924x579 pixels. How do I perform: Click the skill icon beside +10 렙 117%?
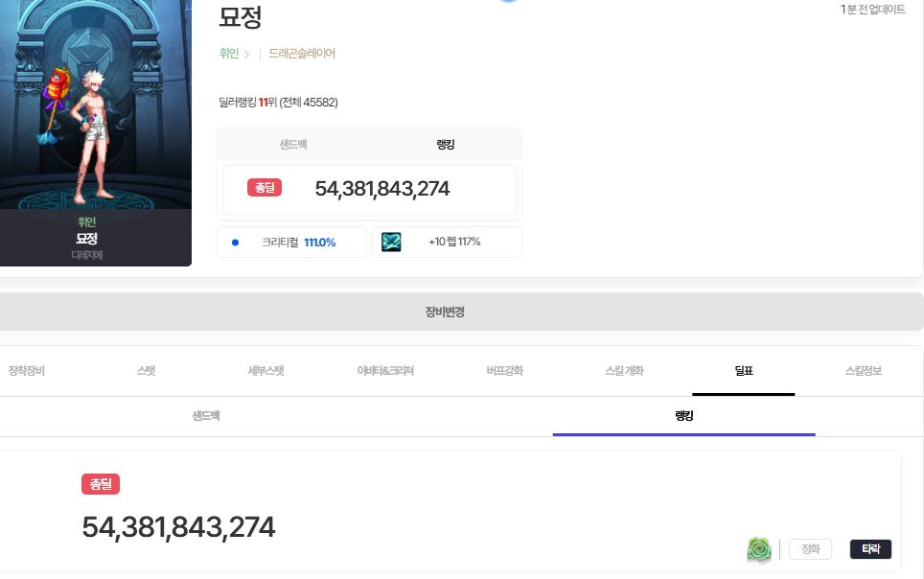391,242
